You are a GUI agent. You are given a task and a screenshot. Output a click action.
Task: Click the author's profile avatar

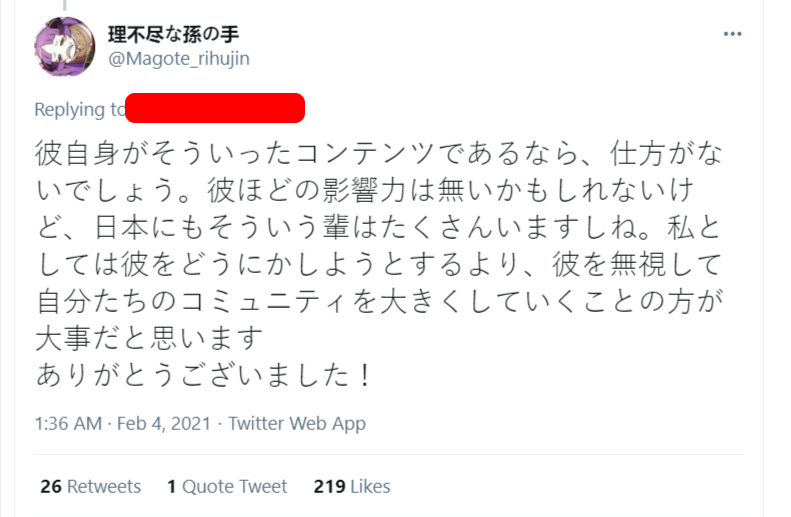click(64, 46)
